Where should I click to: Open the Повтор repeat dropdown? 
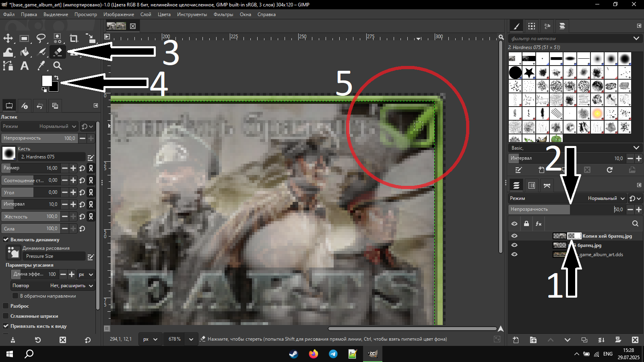53,286
